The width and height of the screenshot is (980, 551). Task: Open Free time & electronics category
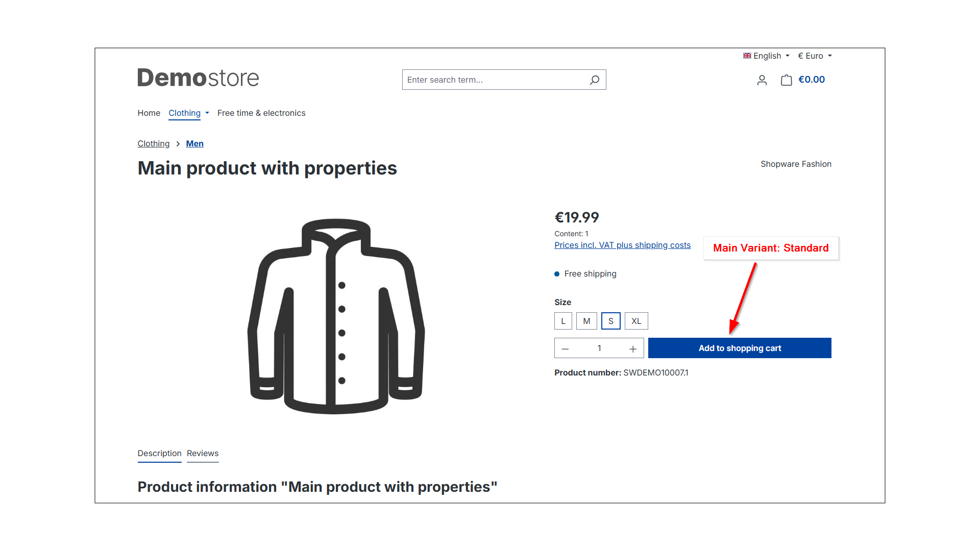point(261,113)
